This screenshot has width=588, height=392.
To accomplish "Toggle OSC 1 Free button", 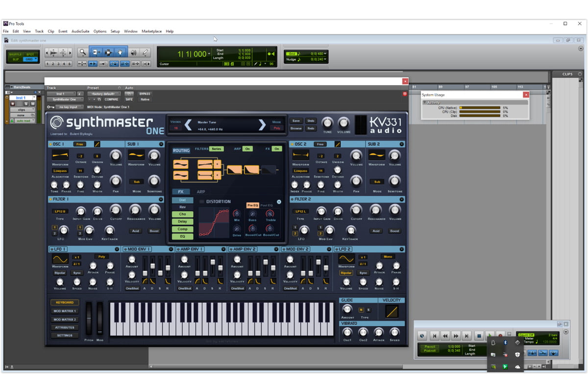I will (x=79, y=144).
